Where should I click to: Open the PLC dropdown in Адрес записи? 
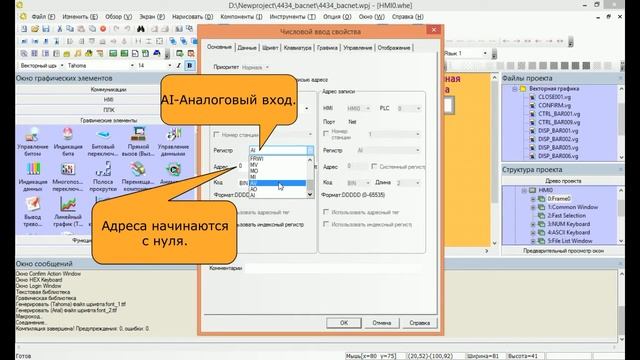click(x=418, y=109)
